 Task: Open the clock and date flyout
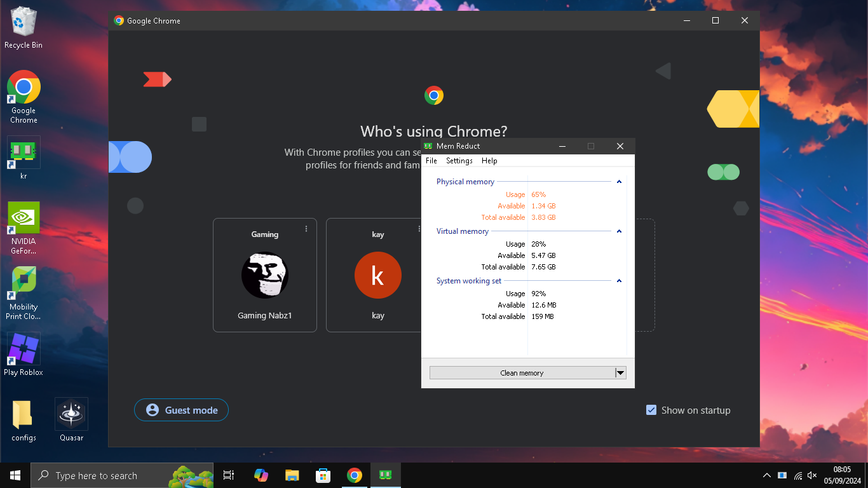[842, 475]
